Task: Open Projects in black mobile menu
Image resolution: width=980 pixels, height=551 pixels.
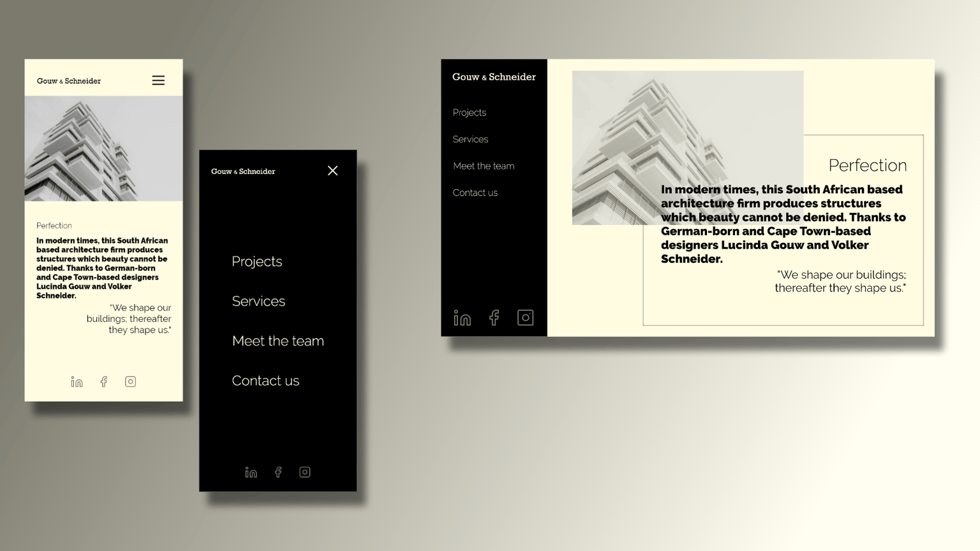Action: [x=257, y=261]
